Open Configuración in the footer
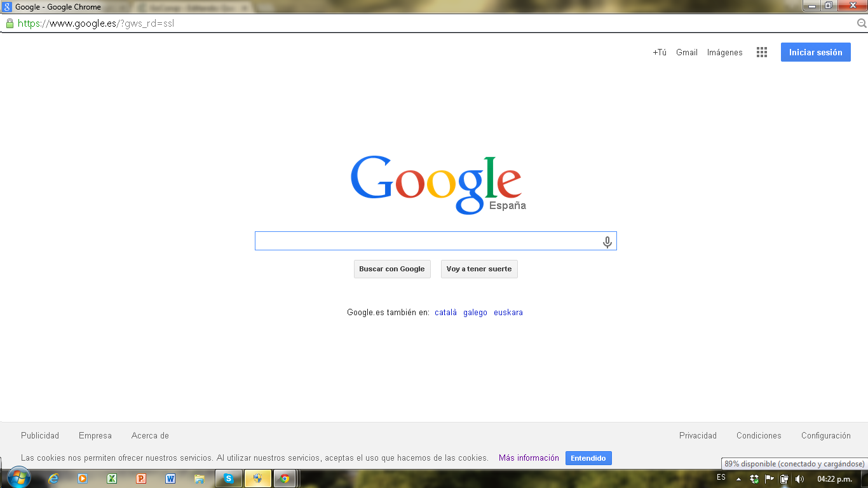 click(826, 436)
